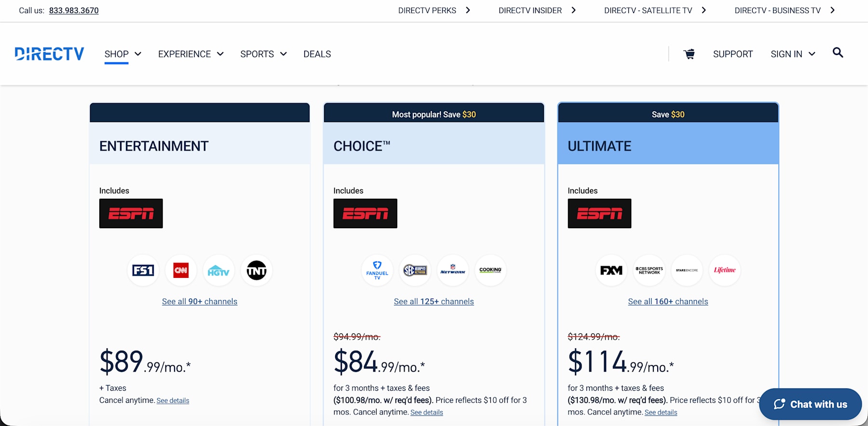Open the SPORTS menu
The image size is (868, 426).
point(257,54)
